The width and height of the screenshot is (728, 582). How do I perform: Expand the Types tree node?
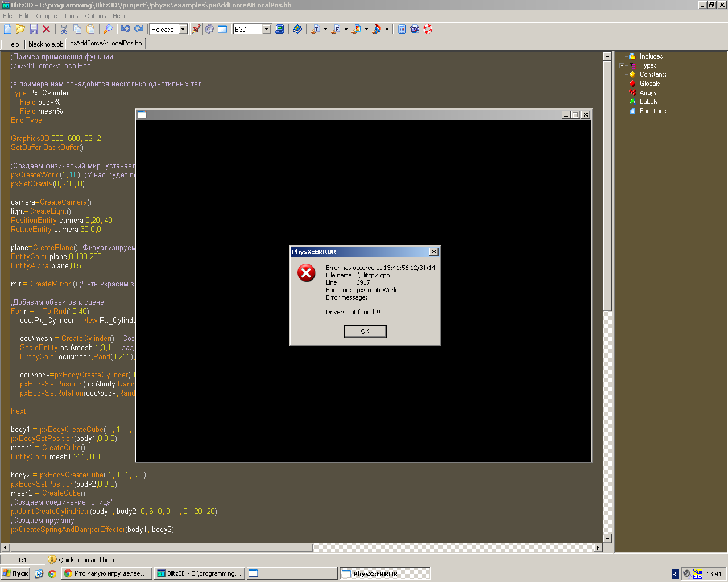[622, 65]
